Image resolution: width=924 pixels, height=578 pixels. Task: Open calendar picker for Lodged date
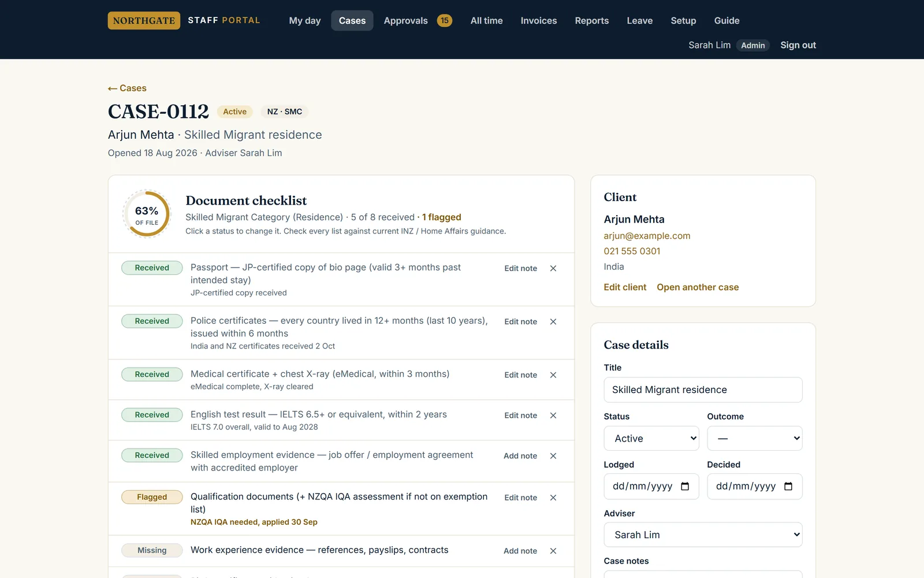click(685, 486)
